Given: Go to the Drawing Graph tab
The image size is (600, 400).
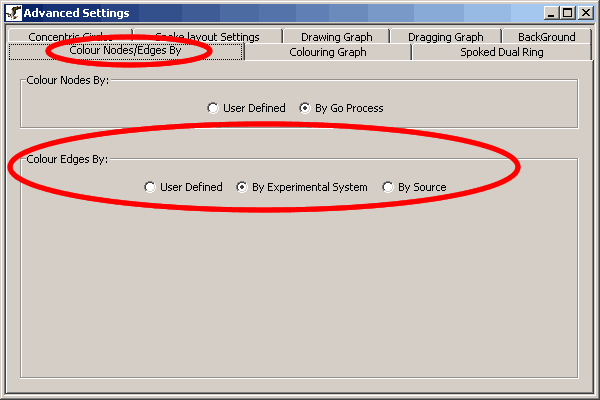Looking at the screenshot, I should tap(336, 37).
